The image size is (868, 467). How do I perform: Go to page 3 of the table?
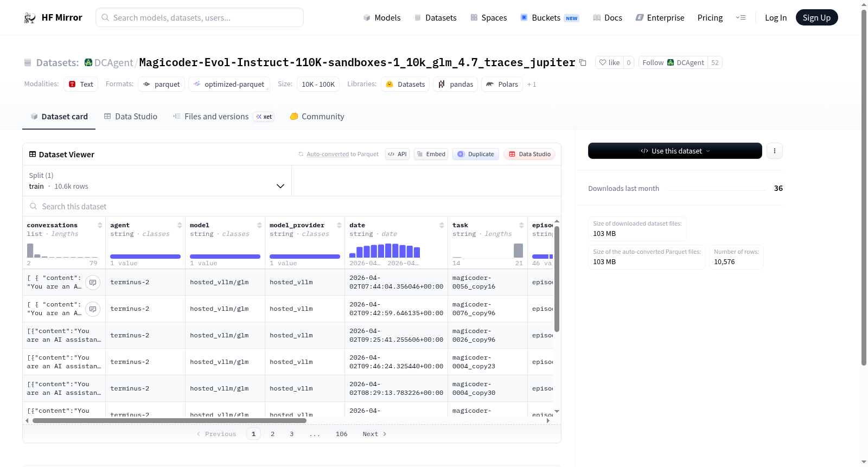291,434
